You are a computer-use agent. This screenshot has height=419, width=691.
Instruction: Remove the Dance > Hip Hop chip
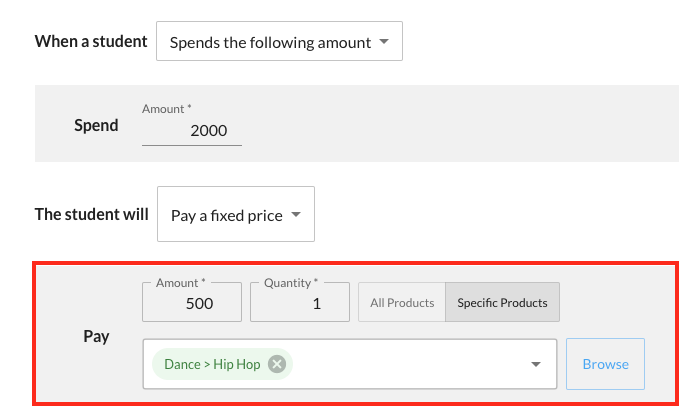277,364
